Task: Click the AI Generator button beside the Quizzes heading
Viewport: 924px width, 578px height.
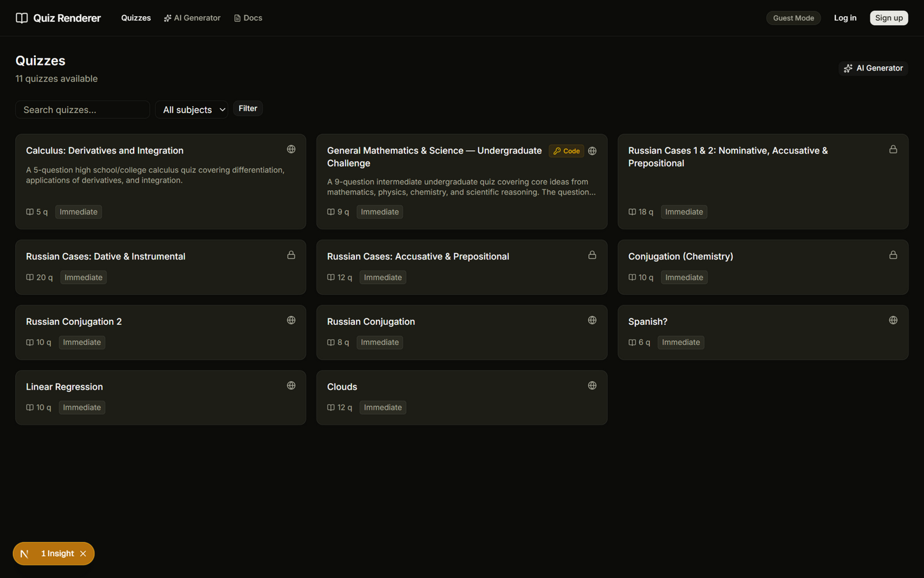Action: tap(873, 68)
